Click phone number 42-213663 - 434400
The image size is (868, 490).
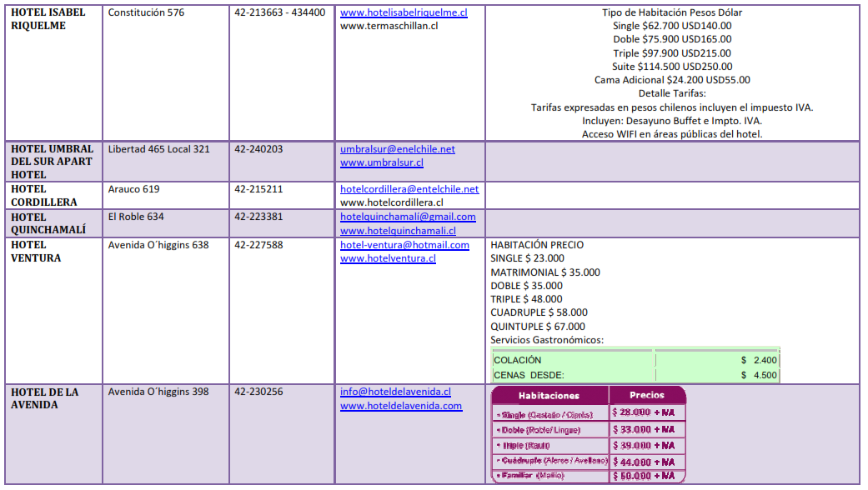click(279, 12)
